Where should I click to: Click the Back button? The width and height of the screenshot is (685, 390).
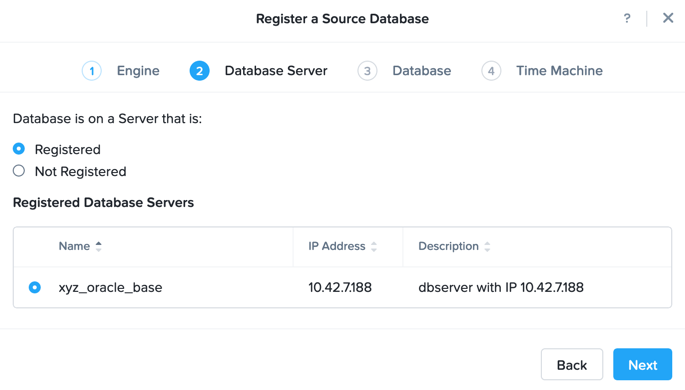[x=572, y=364]
